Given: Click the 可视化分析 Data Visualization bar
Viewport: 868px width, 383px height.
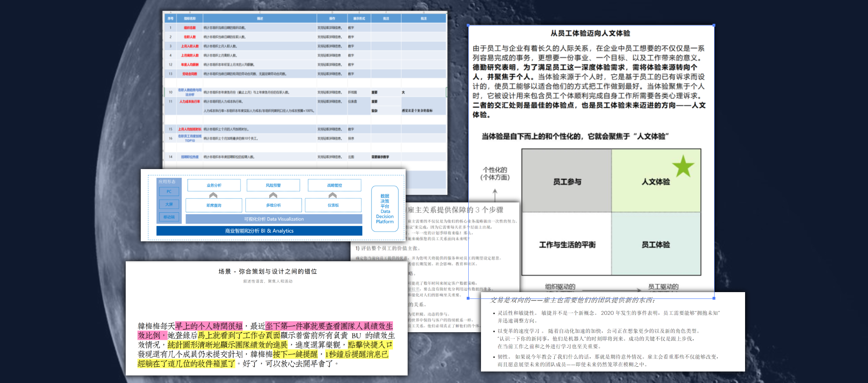Looking at the screenshot, I should (274, 219).
